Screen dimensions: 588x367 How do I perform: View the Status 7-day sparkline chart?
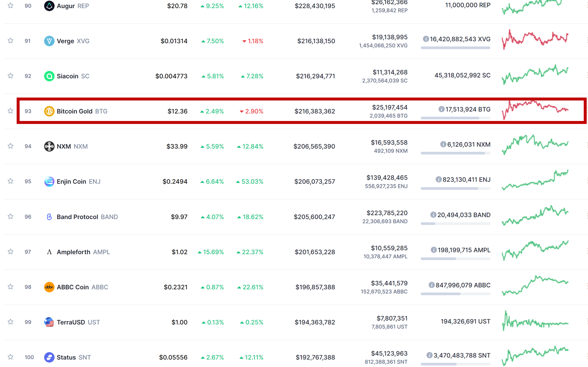tap(535, 356)
